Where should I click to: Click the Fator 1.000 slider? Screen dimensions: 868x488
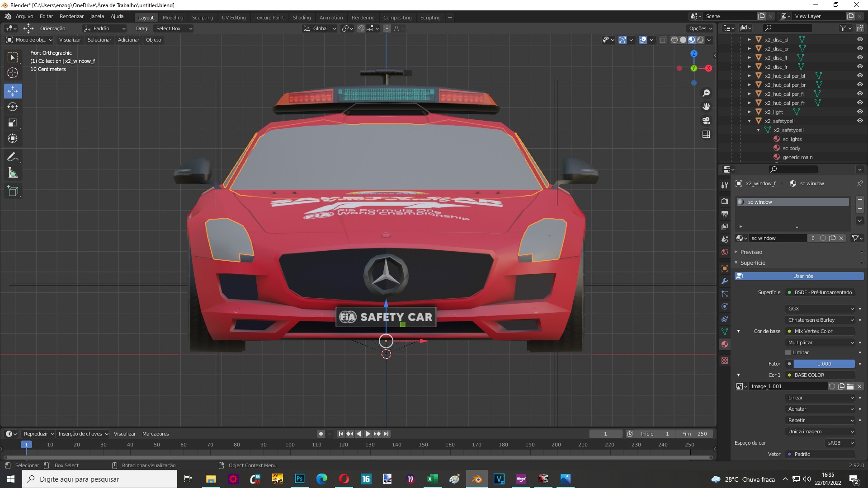click(824, 364)
